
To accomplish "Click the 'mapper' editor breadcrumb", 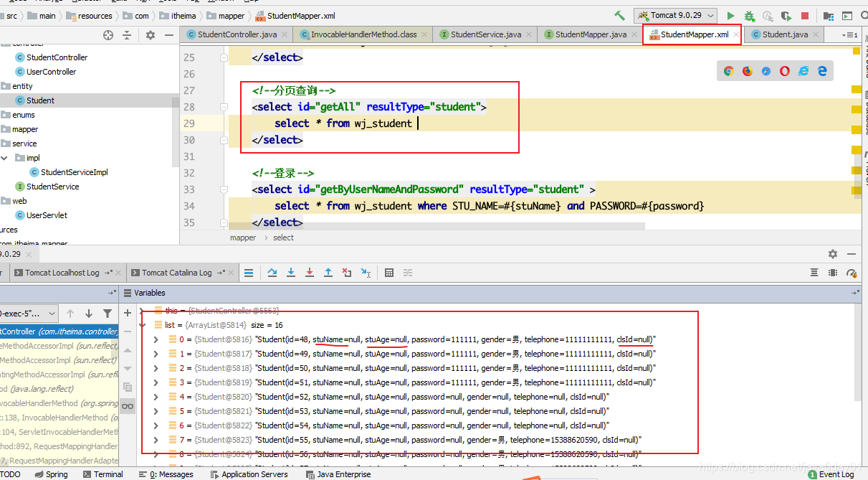I will pos(243,237).
